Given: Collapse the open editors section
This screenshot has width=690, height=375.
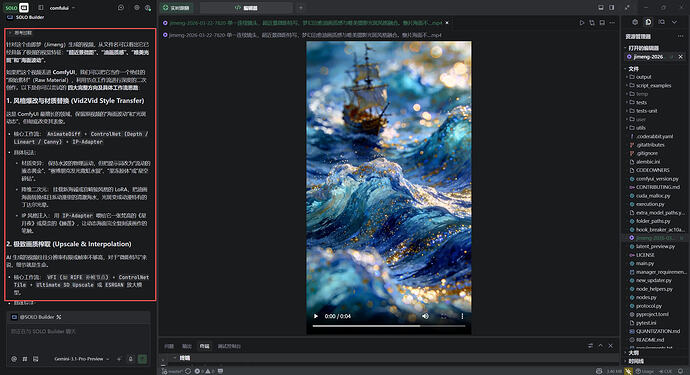Looking at the screenshot, I should [643, 48].
